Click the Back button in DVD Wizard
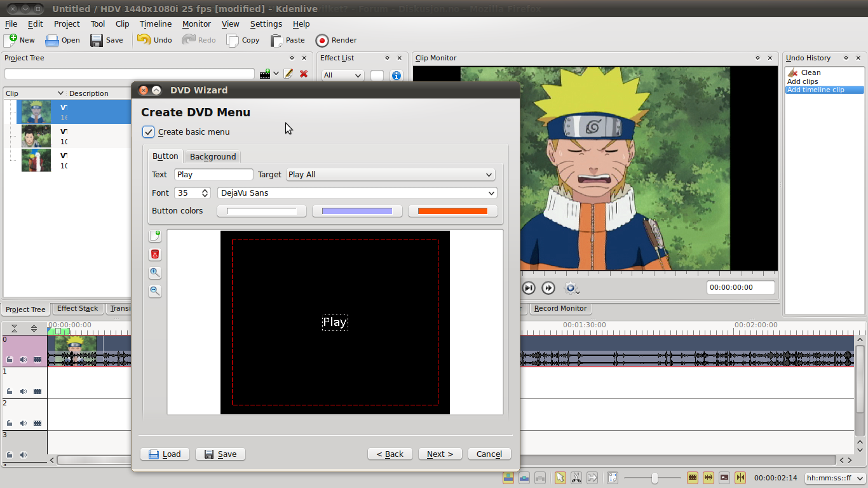Image resolution: width=868 pixels, height=488 pixels. [390, 454]
